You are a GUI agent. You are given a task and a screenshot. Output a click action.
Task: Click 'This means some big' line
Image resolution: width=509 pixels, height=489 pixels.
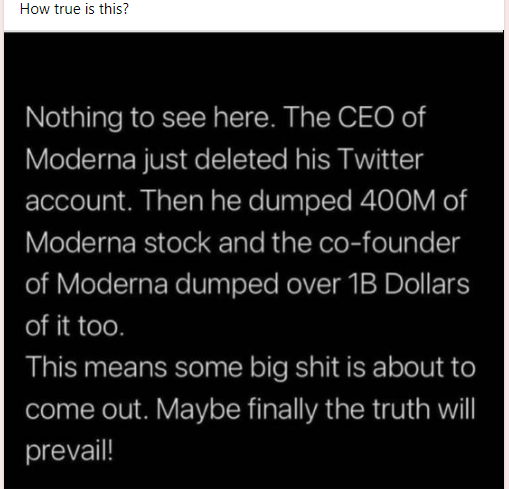[157, 368]
